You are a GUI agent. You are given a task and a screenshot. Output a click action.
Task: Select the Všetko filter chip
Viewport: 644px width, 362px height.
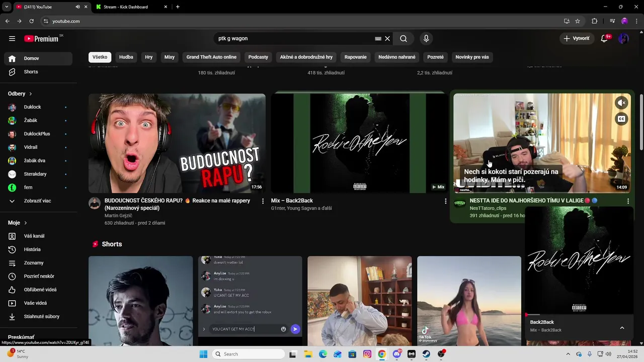coord(100,57)
